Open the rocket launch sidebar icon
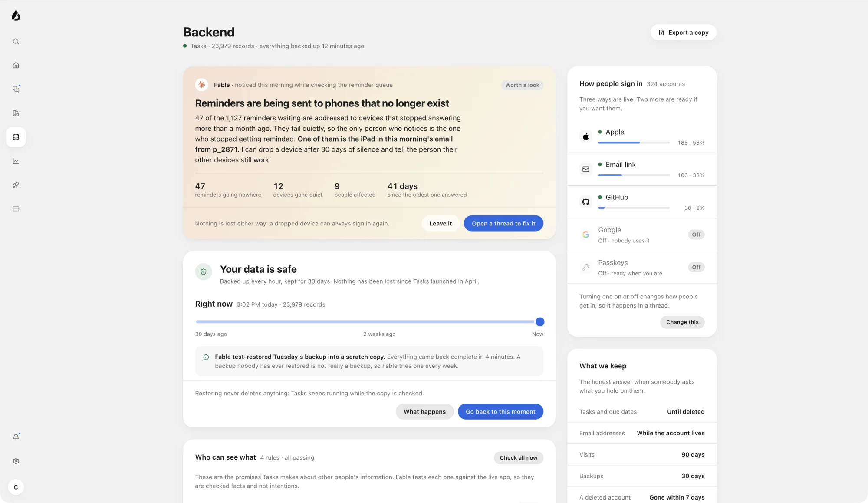Viewport: 868px width, 503px height. click(16, 185)
